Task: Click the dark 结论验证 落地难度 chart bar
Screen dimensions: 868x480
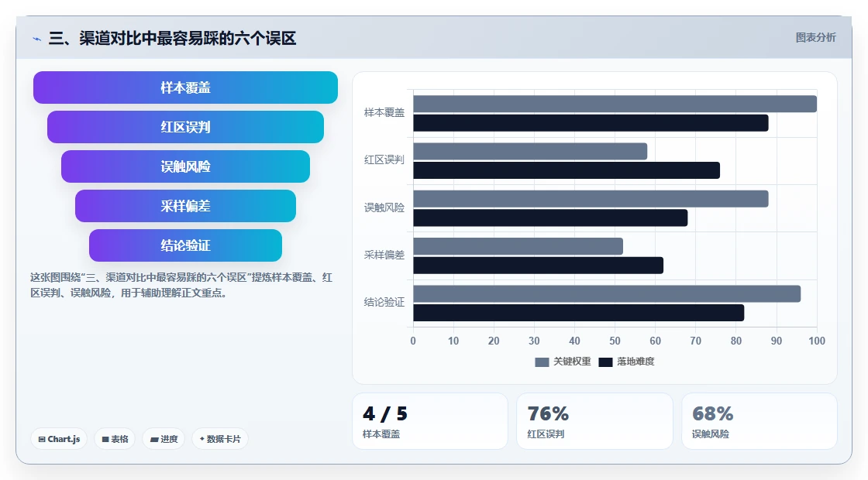Action: (x=578, y=313)
